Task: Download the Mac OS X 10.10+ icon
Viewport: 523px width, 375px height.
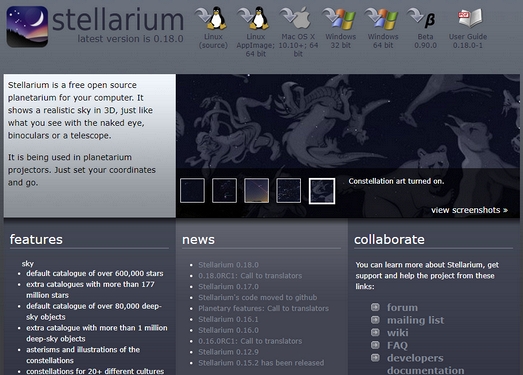Action: [x=296, y=18]
